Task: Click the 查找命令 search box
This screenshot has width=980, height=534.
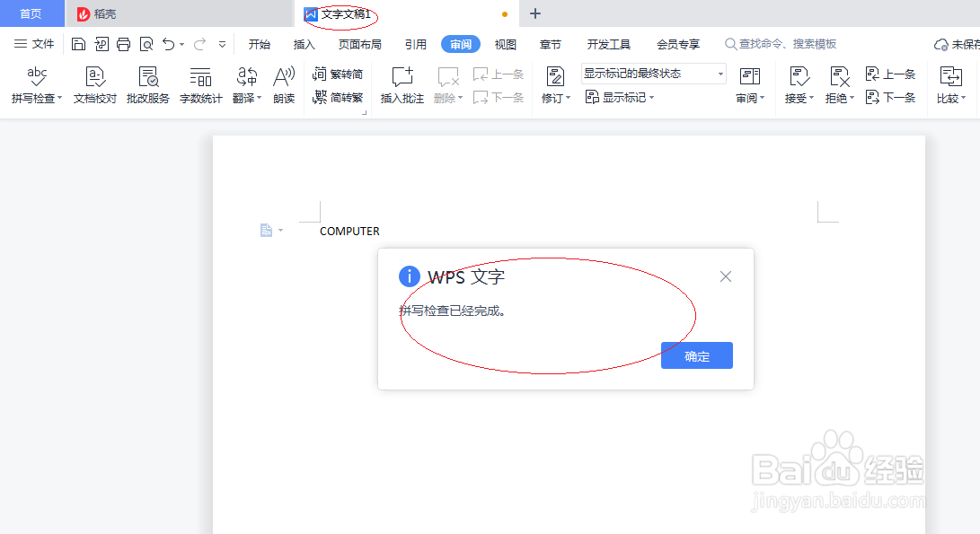Action: coord(781,44)
